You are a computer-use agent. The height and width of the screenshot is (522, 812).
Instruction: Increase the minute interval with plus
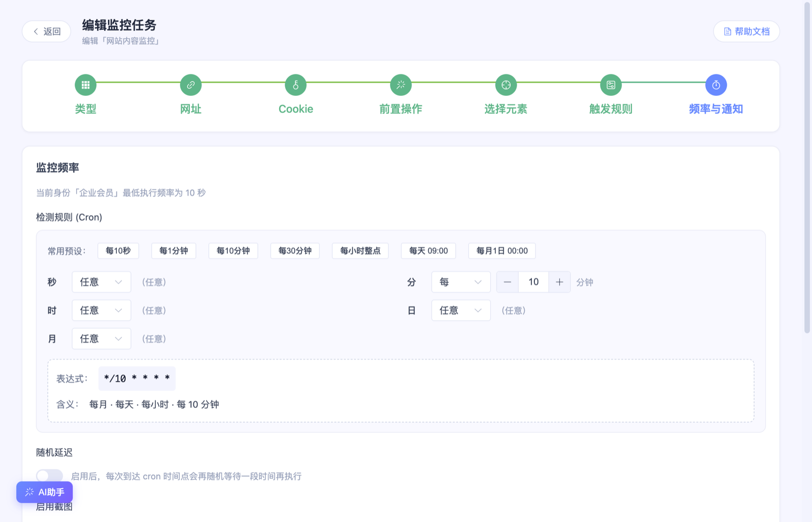point(559,282)
